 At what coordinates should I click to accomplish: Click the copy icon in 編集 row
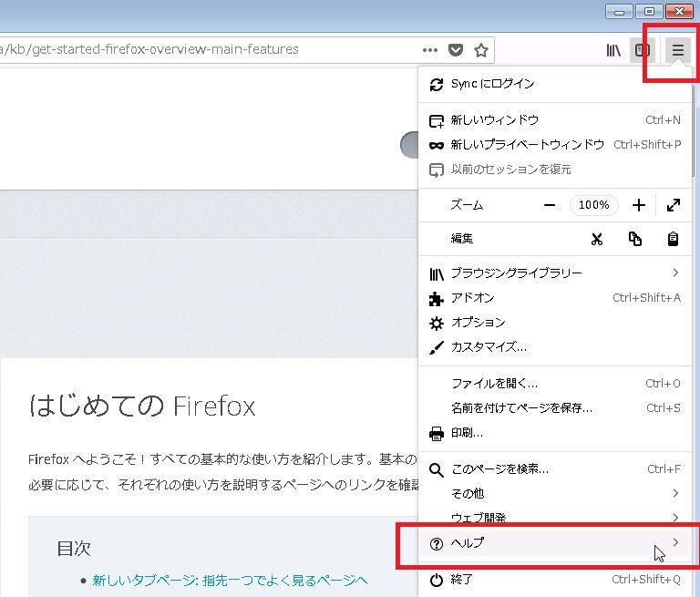[634, 239]
